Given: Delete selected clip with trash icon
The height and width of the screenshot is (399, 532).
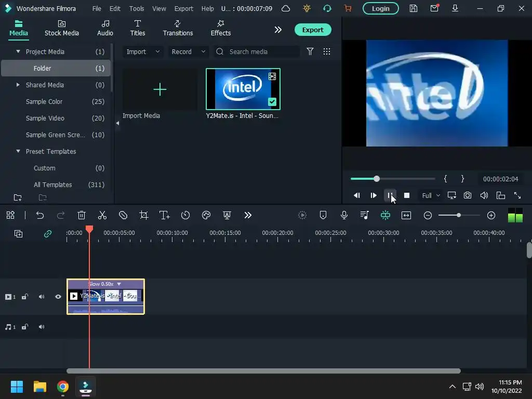Looking at the screenshot, I should point(82,215).
